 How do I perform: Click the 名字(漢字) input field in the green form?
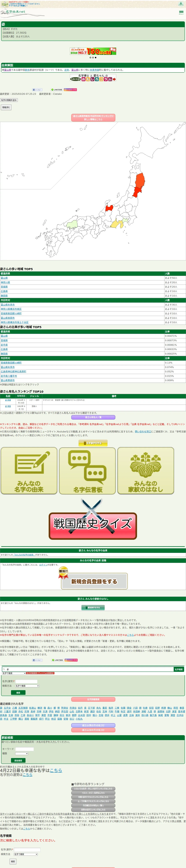pyautogui.click(x=26, y=681)
